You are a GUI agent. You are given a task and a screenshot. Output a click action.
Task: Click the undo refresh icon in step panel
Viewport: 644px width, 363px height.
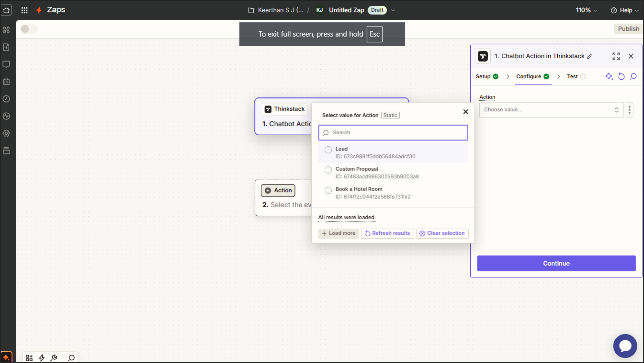[x=621, y=76]
